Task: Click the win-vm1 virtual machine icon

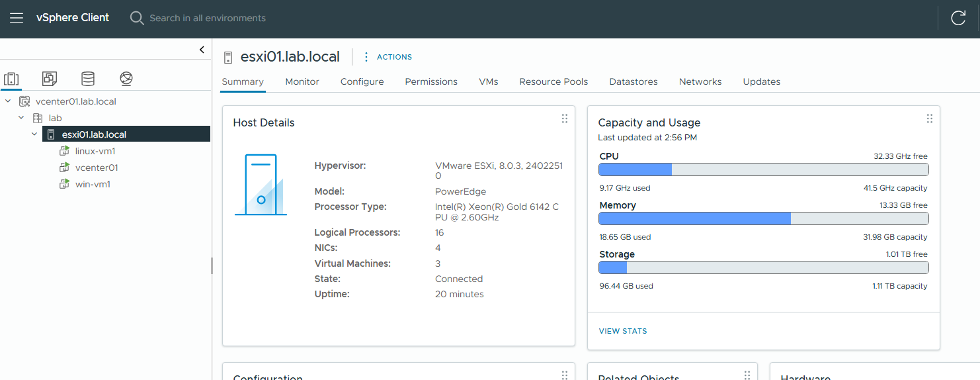Action: 64,184
